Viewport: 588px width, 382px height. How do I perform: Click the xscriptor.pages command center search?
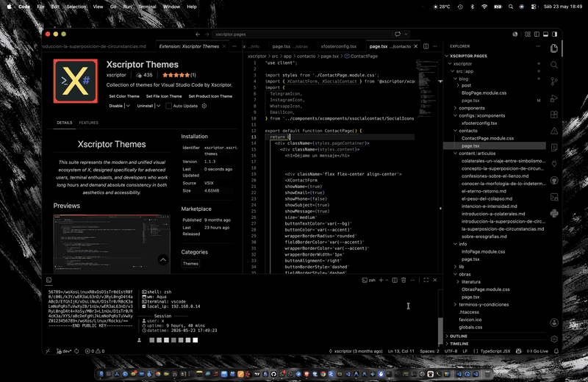tap(306, 34)
